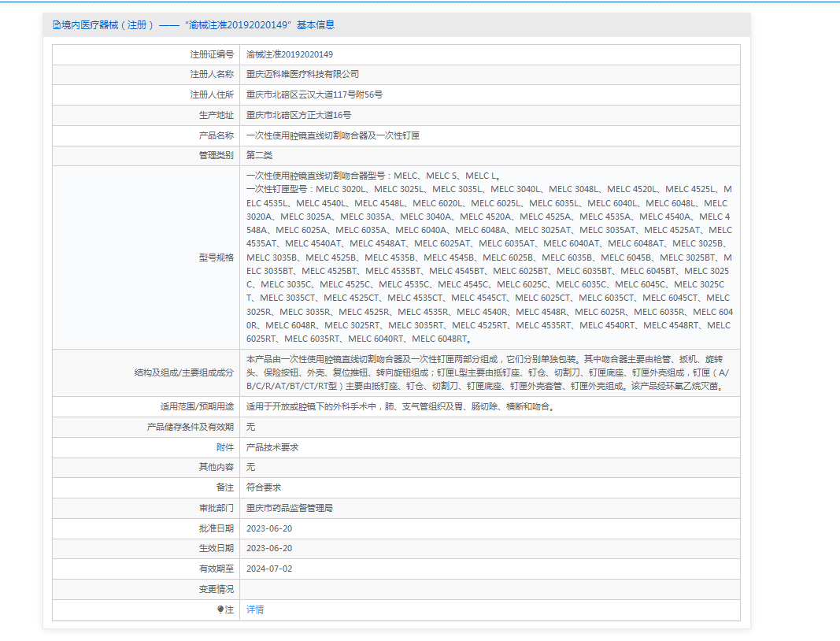Click the 生效日期 row label
Screen dimensions: 840x641
(216, 548)
